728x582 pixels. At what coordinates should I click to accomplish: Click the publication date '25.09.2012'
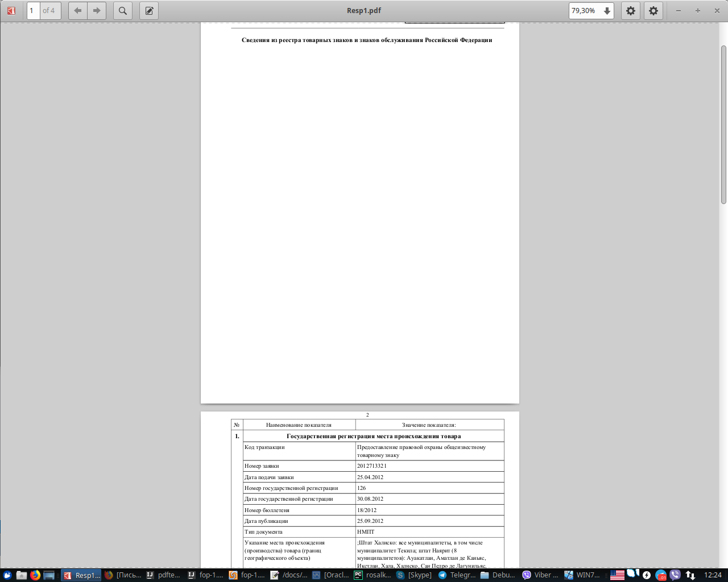click(x=370, y=521)
